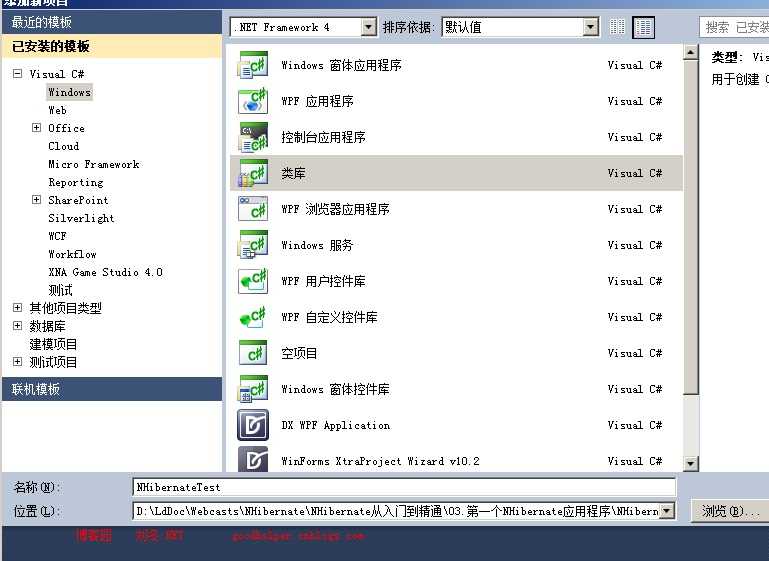Screen dimensions: 769x561
Task: Select the Workflow category
Action: click(x=72, y=255)
